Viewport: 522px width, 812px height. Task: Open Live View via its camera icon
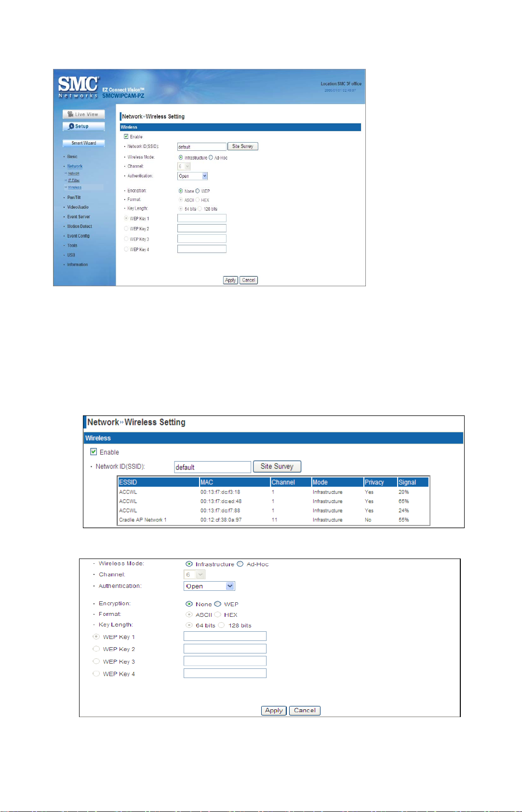[x=70, y=115]
